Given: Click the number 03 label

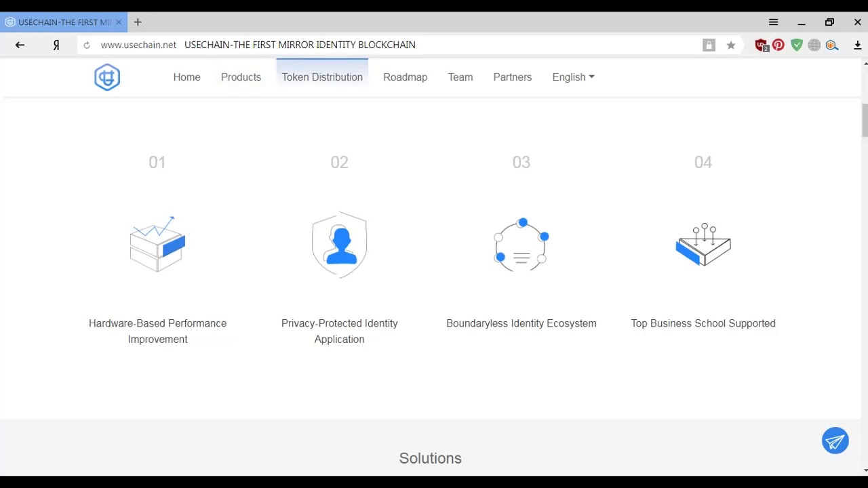Looking at the screenshot, I should pyautogui.click(x=521, y=162).
